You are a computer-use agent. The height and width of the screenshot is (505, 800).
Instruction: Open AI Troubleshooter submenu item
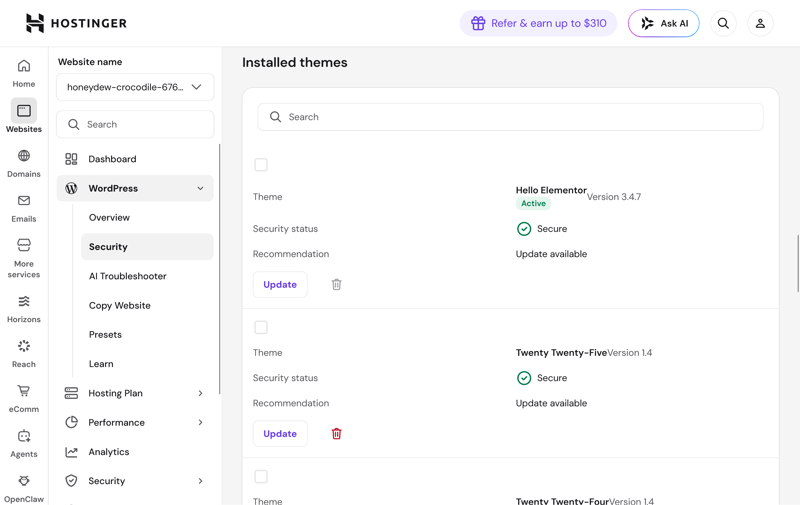147,276
